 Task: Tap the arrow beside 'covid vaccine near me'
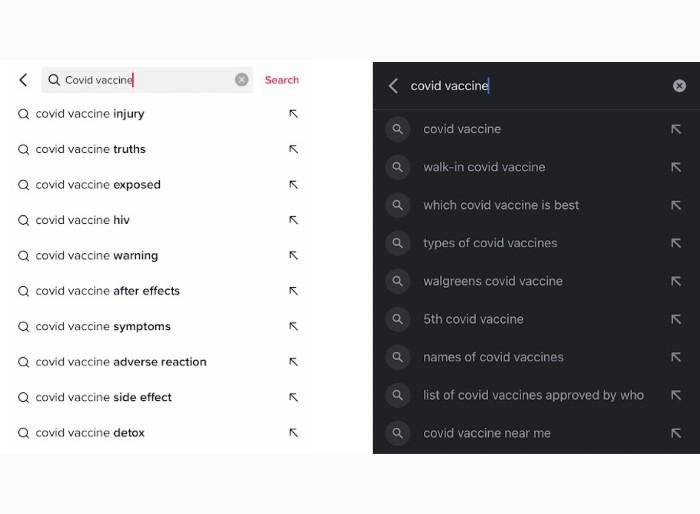coord(676,433)
